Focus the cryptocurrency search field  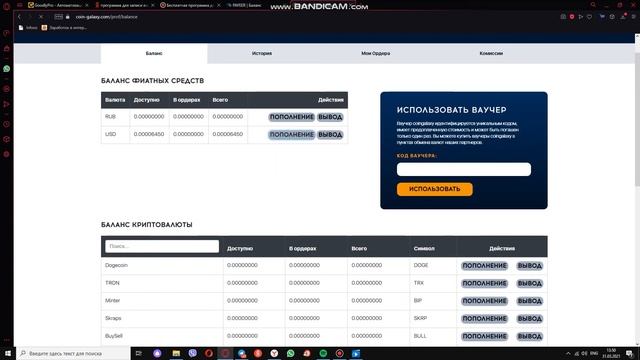pos(162,246)
